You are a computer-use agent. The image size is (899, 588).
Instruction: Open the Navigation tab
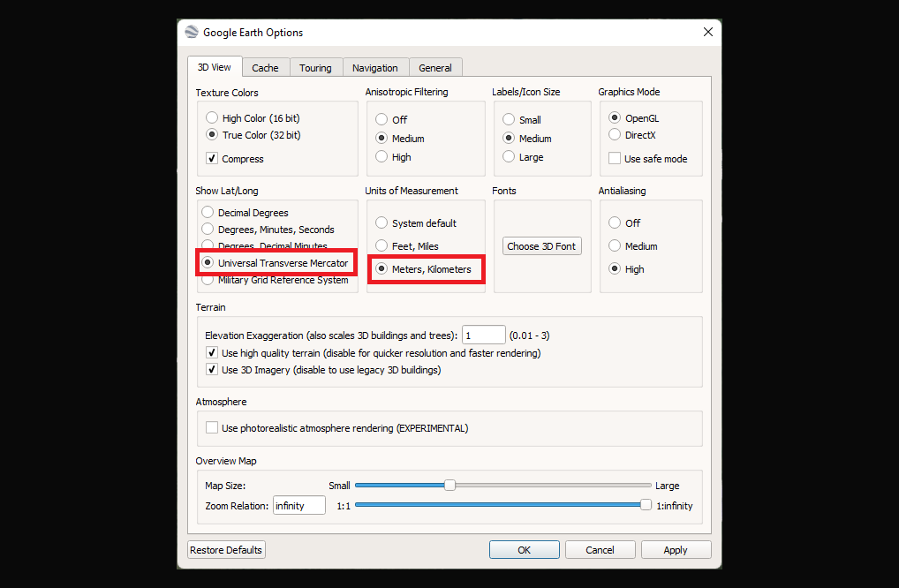tap(375, 68)
